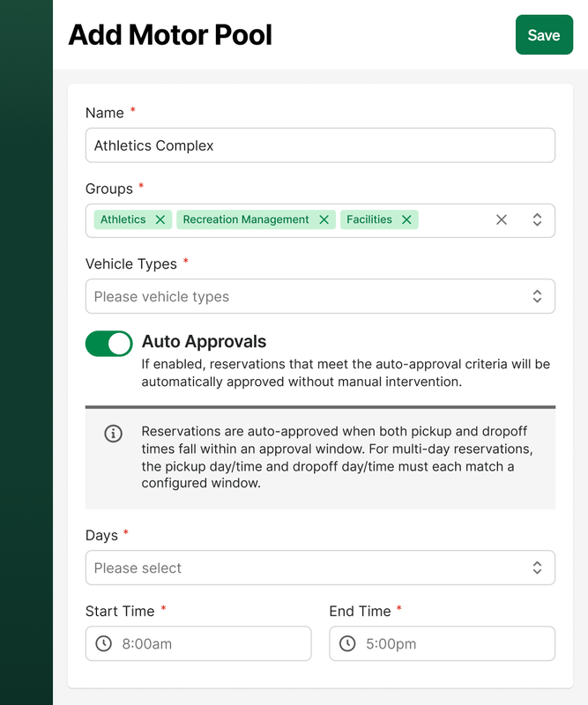This screenshot has height=705, width=588.
Task: Click the Save button
Action: point(544,34)
